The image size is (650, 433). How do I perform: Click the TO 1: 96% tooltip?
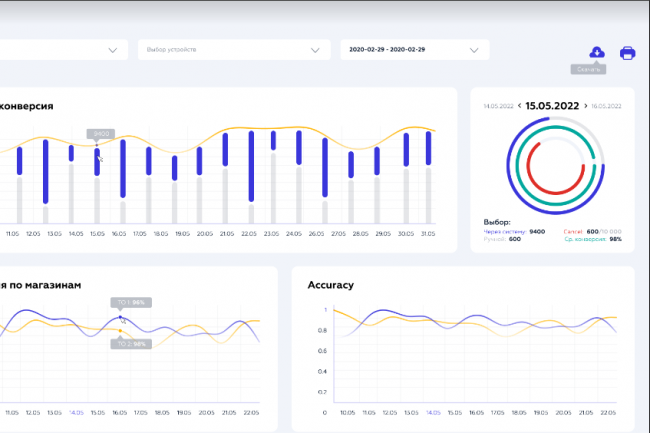tap(131, 302)
